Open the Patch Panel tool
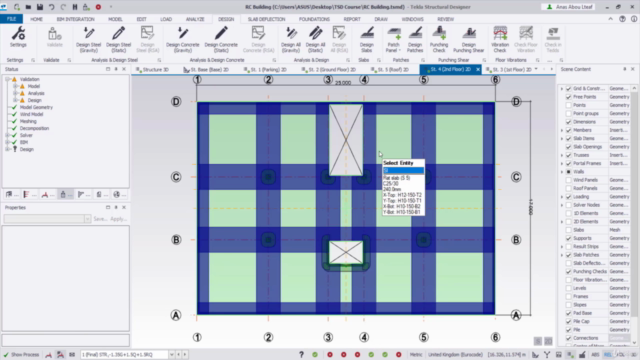640x360 pixels. click(393, 40)
